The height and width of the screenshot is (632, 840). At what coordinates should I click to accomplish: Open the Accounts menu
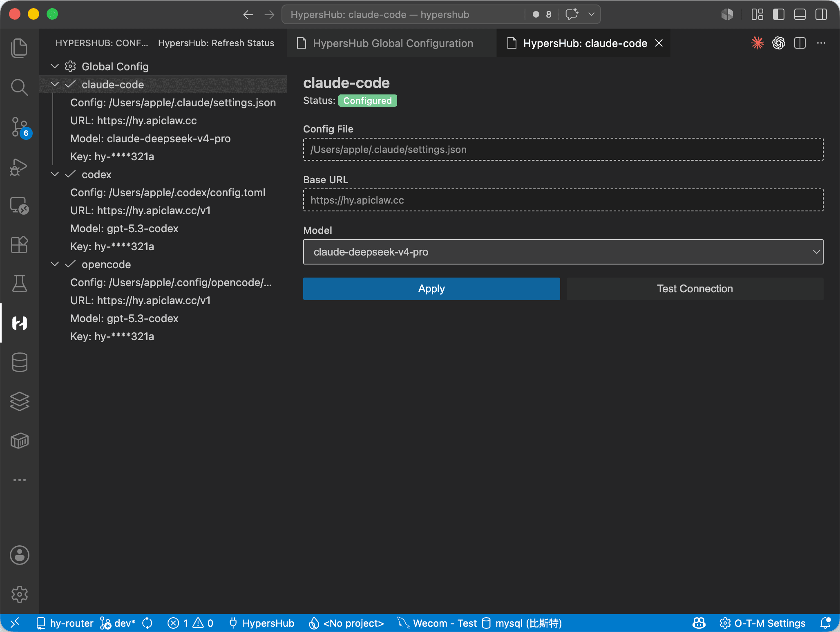click(x=19, y=555)
